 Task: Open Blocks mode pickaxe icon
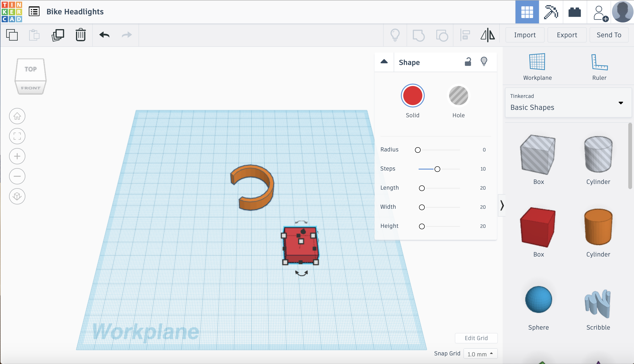tap(551, 12)
